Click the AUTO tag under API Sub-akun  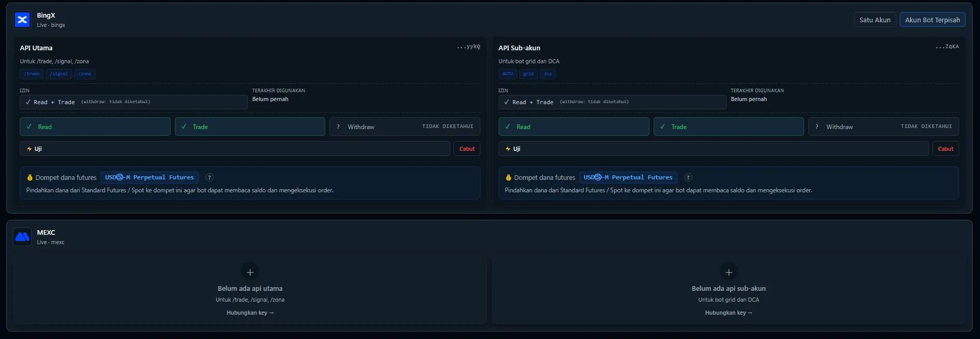click(508, 74)
